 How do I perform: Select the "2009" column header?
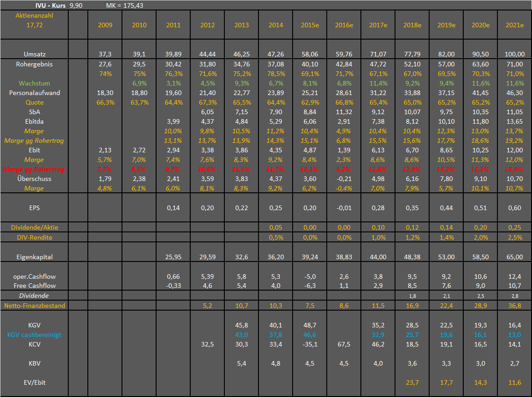point(105,25)
